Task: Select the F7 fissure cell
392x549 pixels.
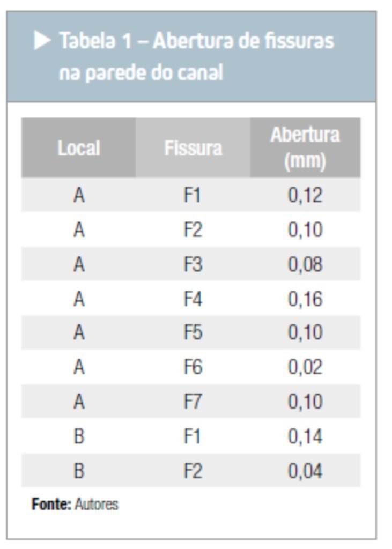Action: (x=193, y=402)
